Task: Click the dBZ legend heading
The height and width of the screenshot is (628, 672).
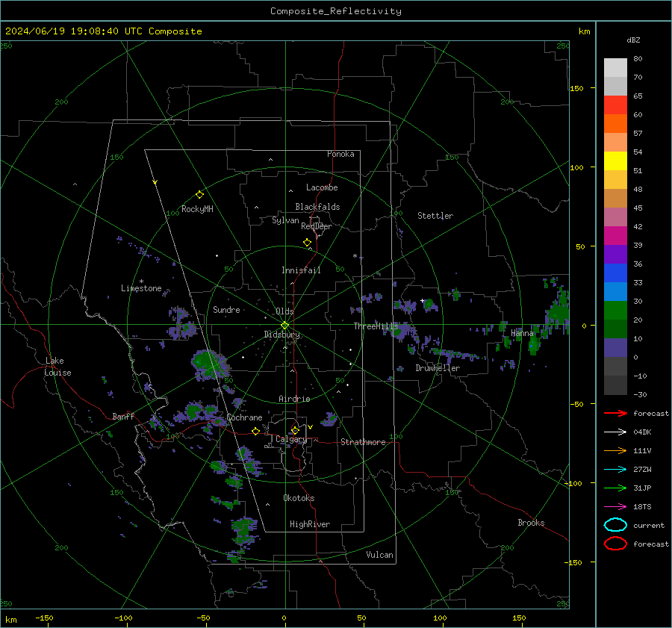Action: pos(633,40)
